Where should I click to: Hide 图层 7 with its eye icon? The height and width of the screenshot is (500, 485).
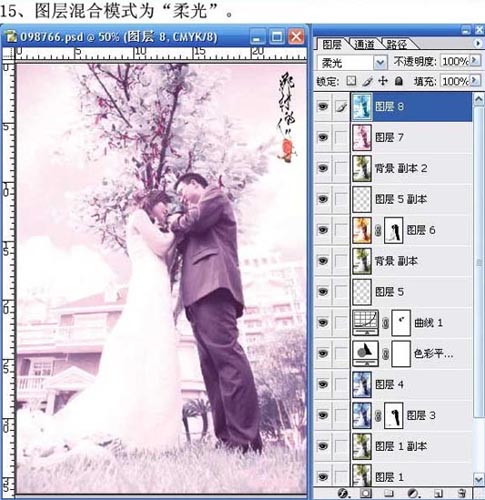click(323, 137)
